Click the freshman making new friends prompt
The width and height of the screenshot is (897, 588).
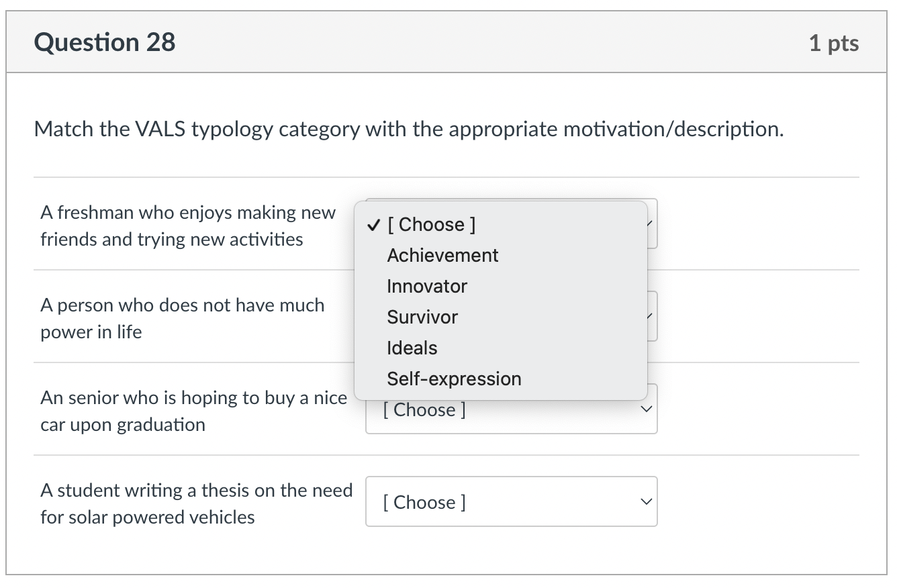[x=189, y=226]
